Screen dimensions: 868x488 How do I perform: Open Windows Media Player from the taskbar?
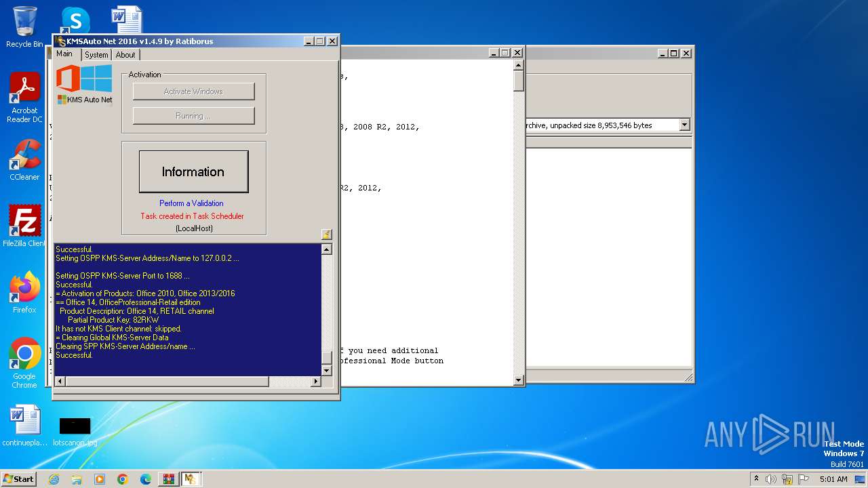[x=100, y=479]
